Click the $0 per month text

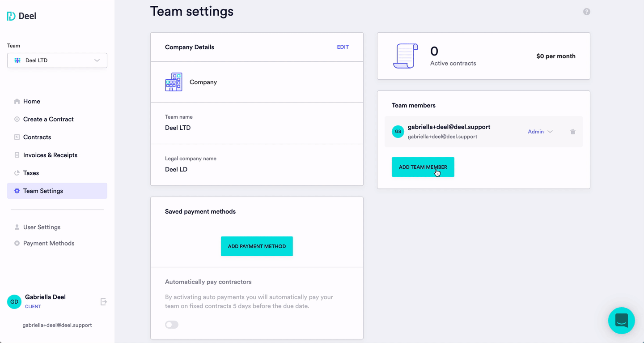(556, 56)
